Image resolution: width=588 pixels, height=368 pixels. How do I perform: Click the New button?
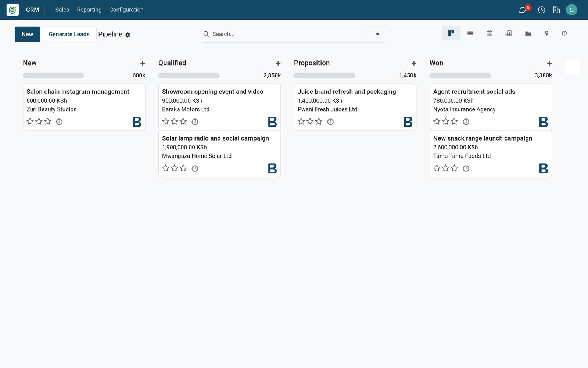click(x=28, y=34)
